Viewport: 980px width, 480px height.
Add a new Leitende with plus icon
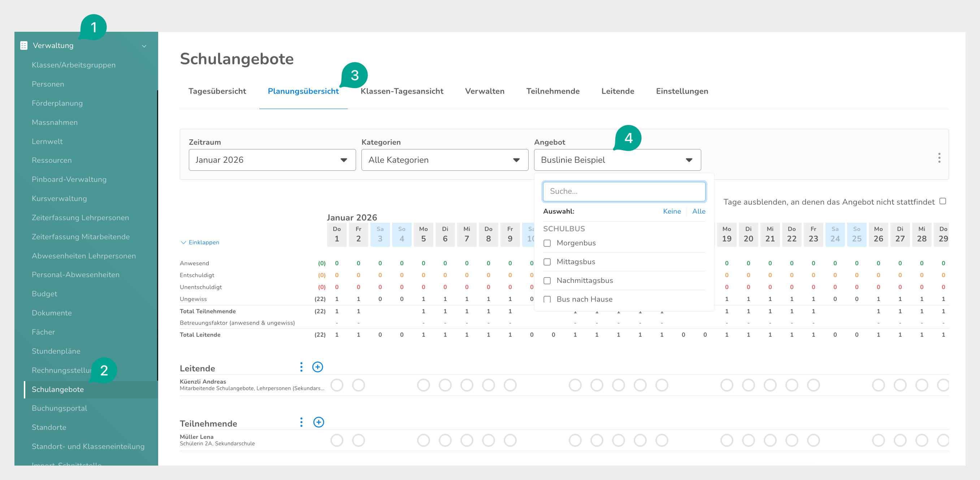[x=317, y=367]
